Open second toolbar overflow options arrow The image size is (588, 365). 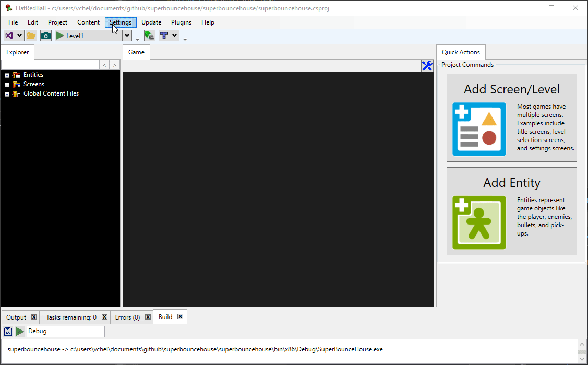pyautogui.click(x=185, y=39)
